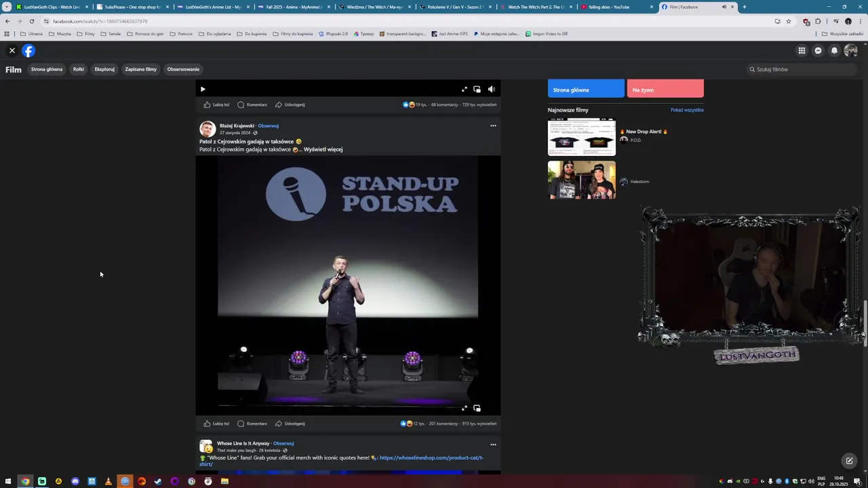Play the top video with the play button
The width and height of the screenshot is (868, 488).
(x=202, y=89)
